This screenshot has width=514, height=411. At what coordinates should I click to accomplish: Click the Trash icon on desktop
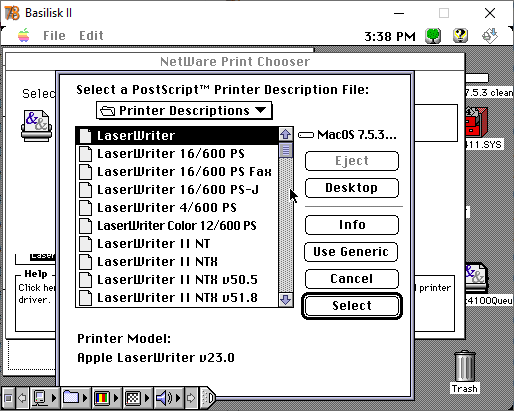(464, 366)
